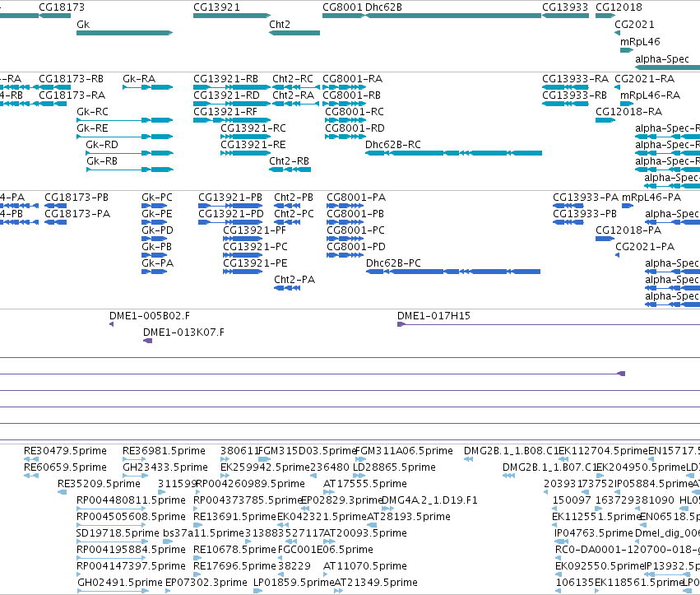Image resolution: width=700 pixels, height=595 pixels.
Task: Click the Cht2-PA coding region
Action: 287,289
